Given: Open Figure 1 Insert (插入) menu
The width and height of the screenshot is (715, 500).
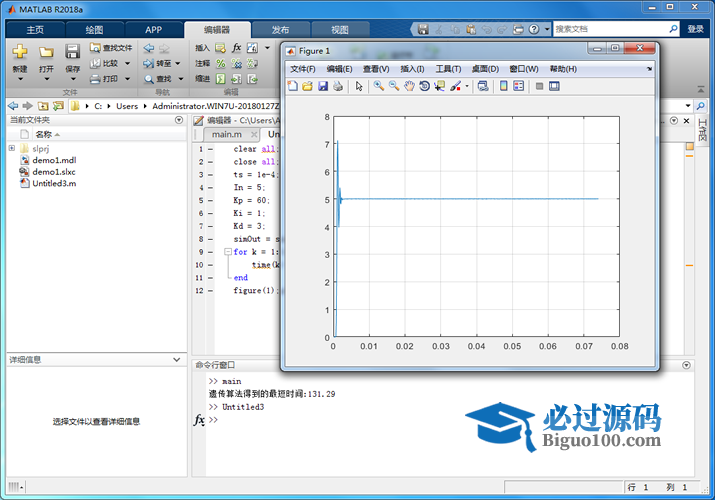Looking at the screenshot, I should (x=412, y=69).
